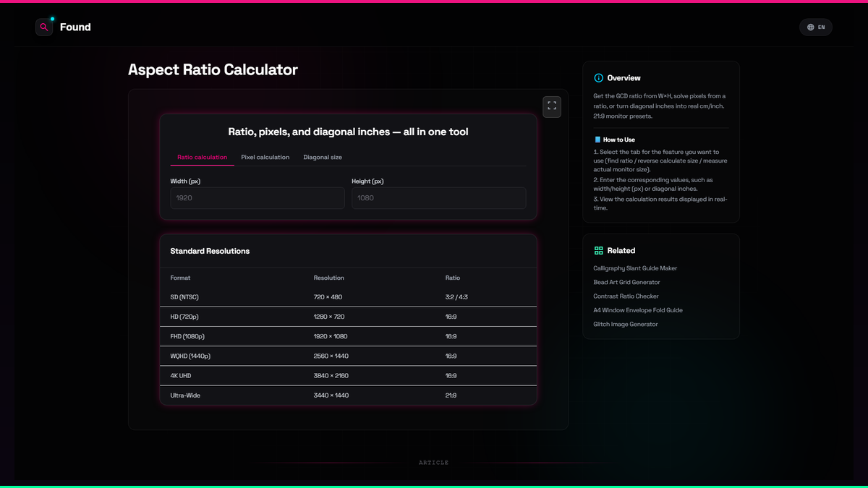The height and width of the screenshot is (488, 868).
Task: Click the Related grid icon
Action: (x=598, y=251)
